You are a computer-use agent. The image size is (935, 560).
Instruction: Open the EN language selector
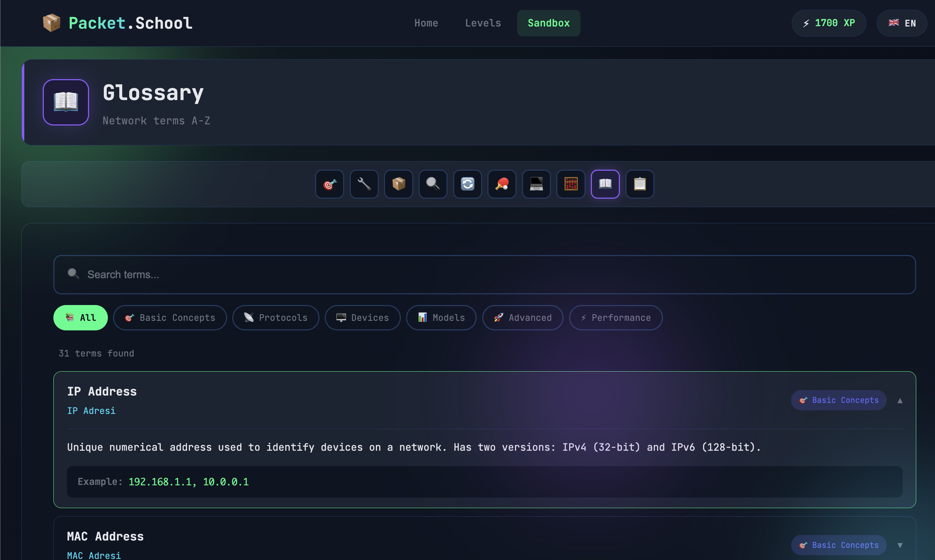tap(902, 24)
